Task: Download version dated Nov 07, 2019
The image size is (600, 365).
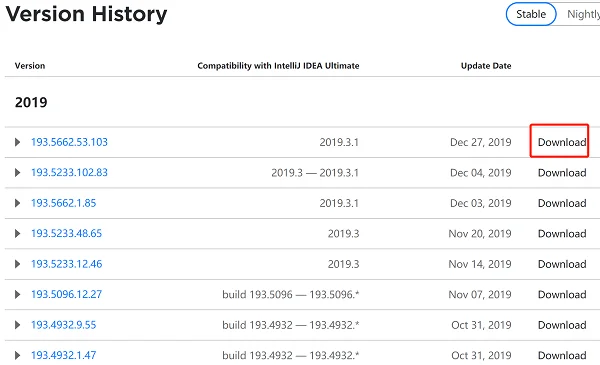Action: pyautogui.click(x=562, y=294)
